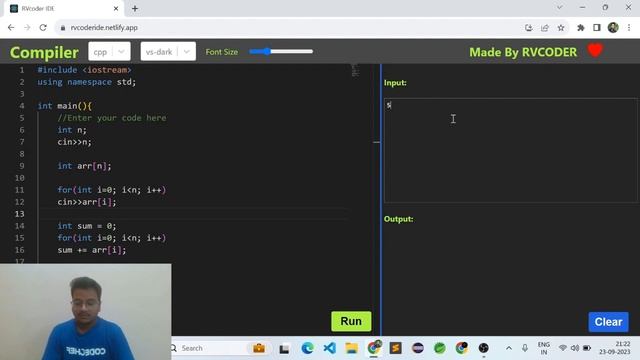Open the Chrome three-dot menu
Image resolution: width=640 pixels, height=360 pixels.
click(x=629, y=28)
